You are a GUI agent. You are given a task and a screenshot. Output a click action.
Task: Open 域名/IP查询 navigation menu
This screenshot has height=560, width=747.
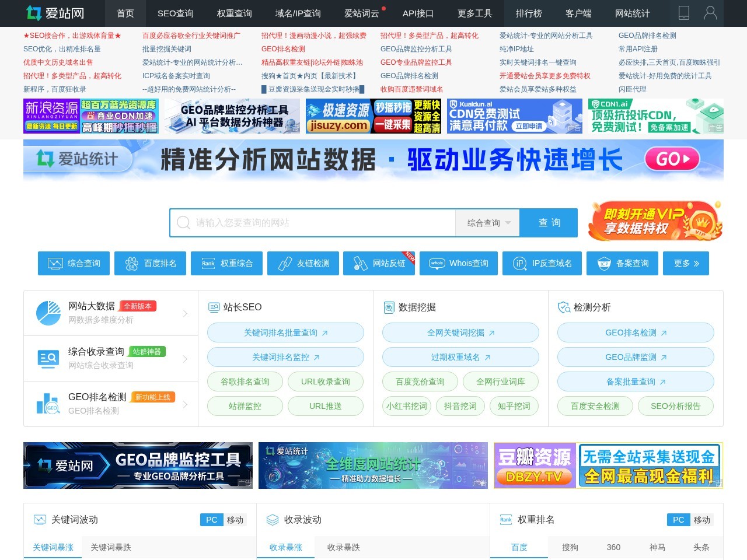298,13
